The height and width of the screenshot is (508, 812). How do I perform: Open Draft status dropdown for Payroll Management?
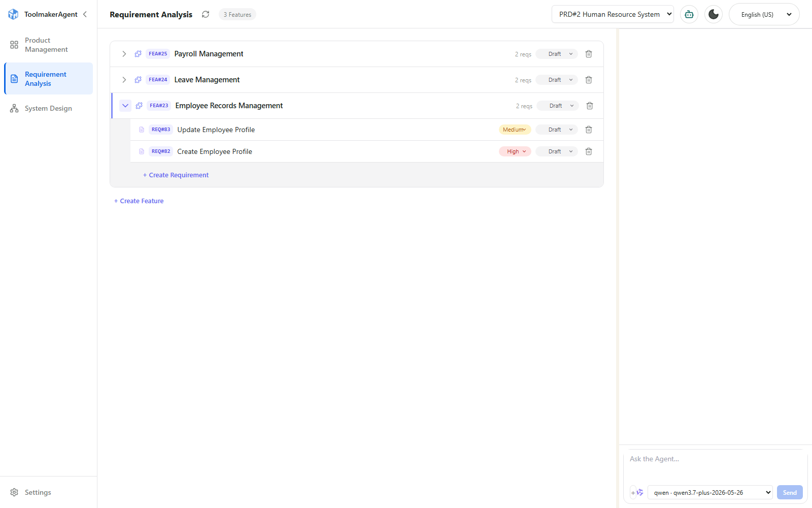557,54
